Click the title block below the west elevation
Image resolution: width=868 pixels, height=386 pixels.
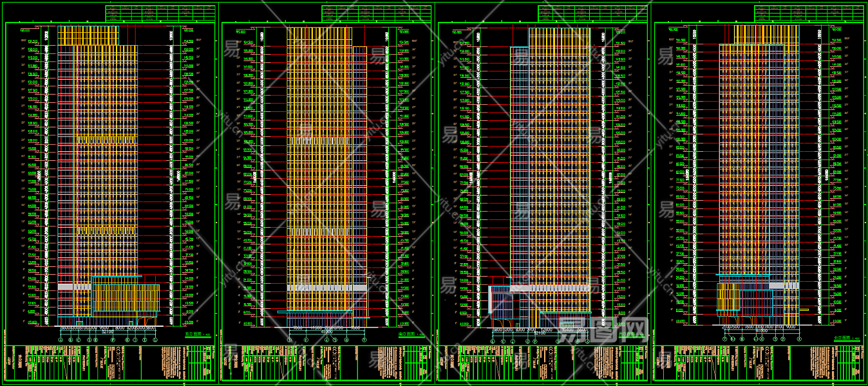pyautogui.click(x=542, y=363)
